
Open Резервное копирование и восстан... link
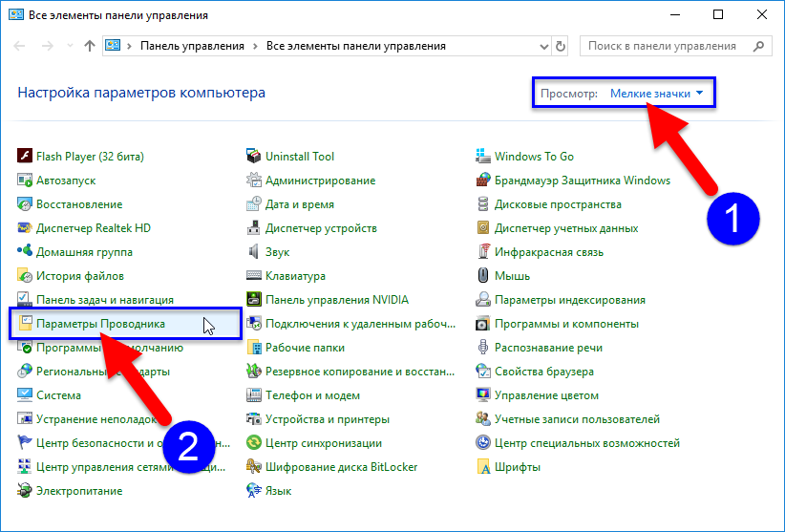[x=360, y=372]
